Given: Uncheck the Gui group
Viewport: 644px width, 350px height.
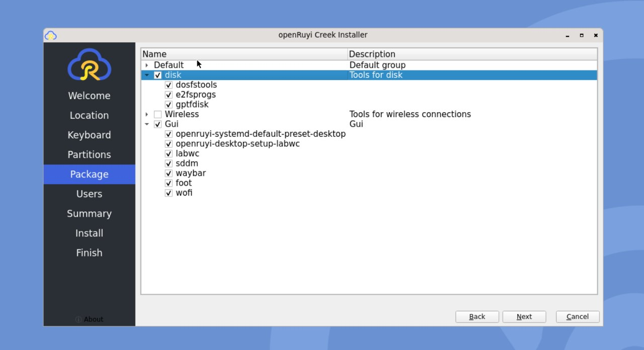Looking at the screenshot, I should pos(157,124).
